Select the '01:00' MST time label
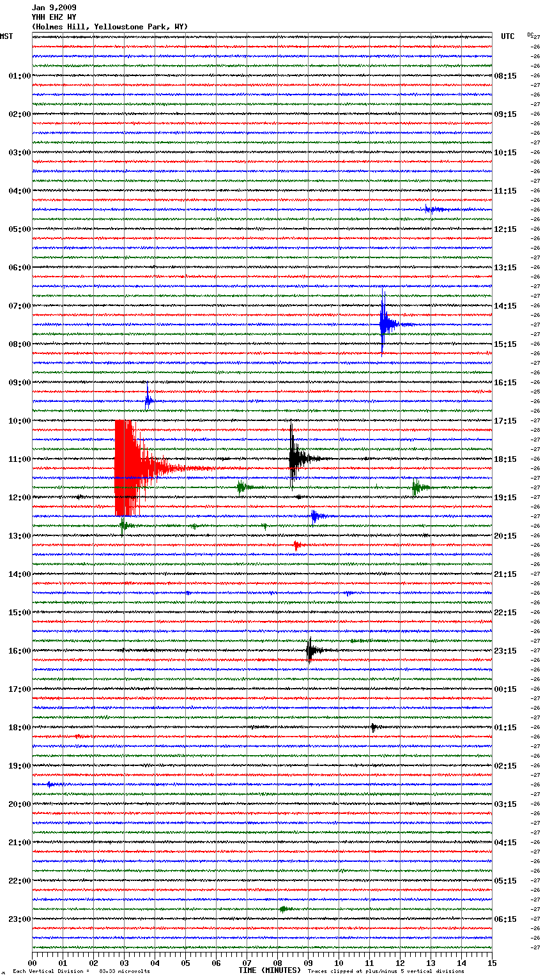The image size is (543, 980). [19, 76]
